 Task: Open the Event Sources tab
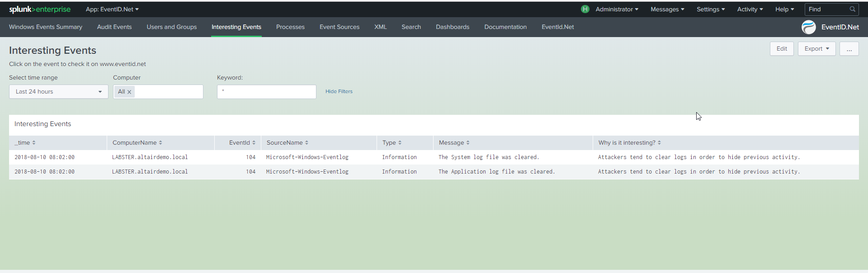[x=340, y=27]
